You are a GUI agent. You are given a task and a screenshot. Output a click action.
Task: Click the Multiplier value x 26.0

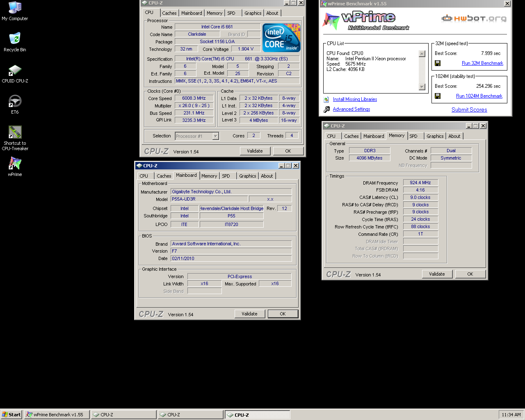click(194, 106)
